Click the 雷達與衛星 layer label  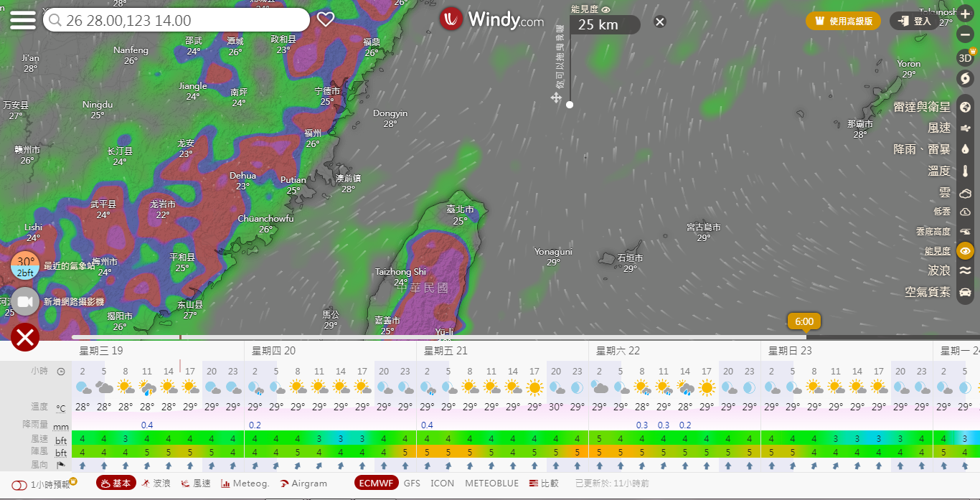click(922, 107)
